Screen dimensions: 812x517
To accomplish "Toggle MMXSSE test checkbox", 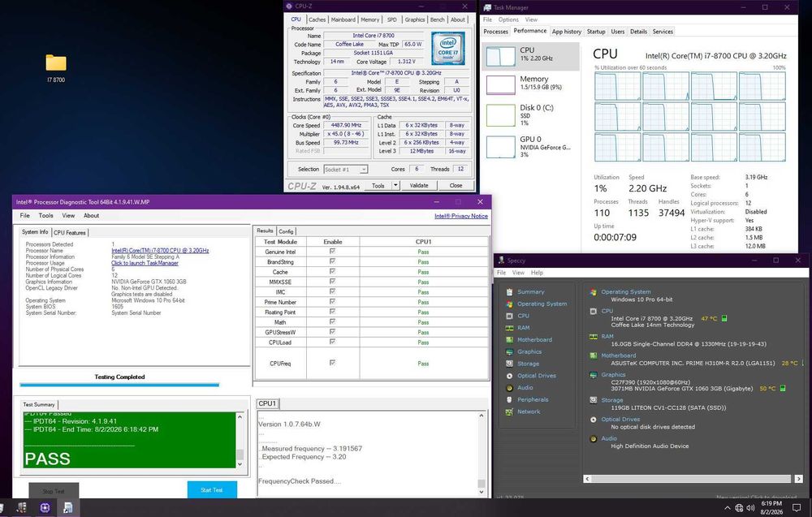I will click(x=332, y=282).
